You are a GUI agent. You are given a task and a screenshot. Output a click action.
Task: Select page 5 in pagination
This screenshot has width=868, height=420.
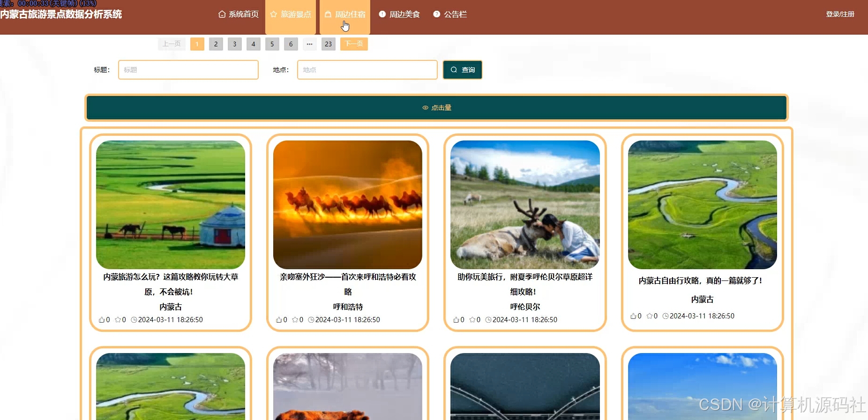pyautogui.click(x=272, y=44)
